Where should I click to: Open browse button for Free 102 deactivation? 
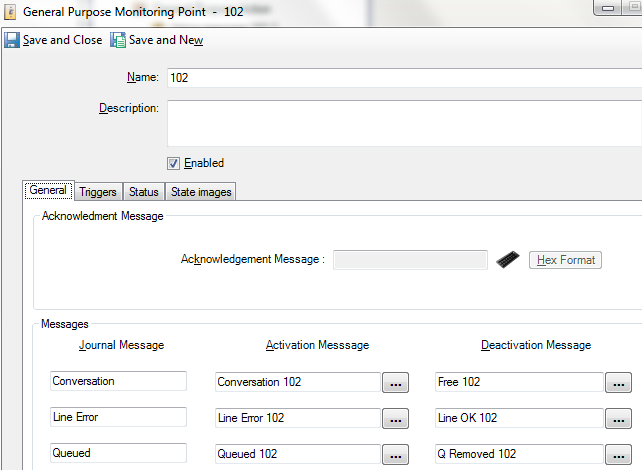point(617,382)
